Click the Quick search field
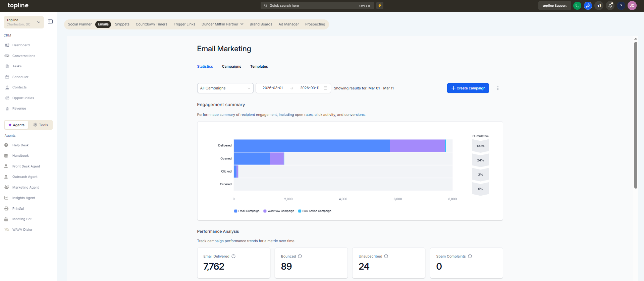The image size is (644, 281). [x=317, y=6]
